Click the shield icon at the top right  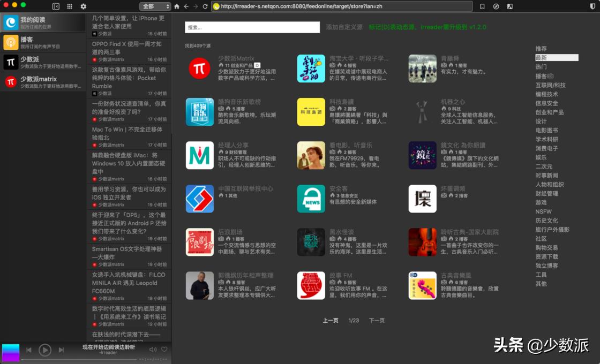593,6
